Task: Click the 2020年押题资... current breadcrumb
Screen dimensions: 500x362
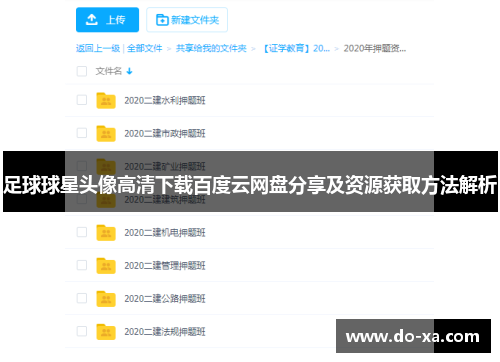Action: click(x=375, y=48)
